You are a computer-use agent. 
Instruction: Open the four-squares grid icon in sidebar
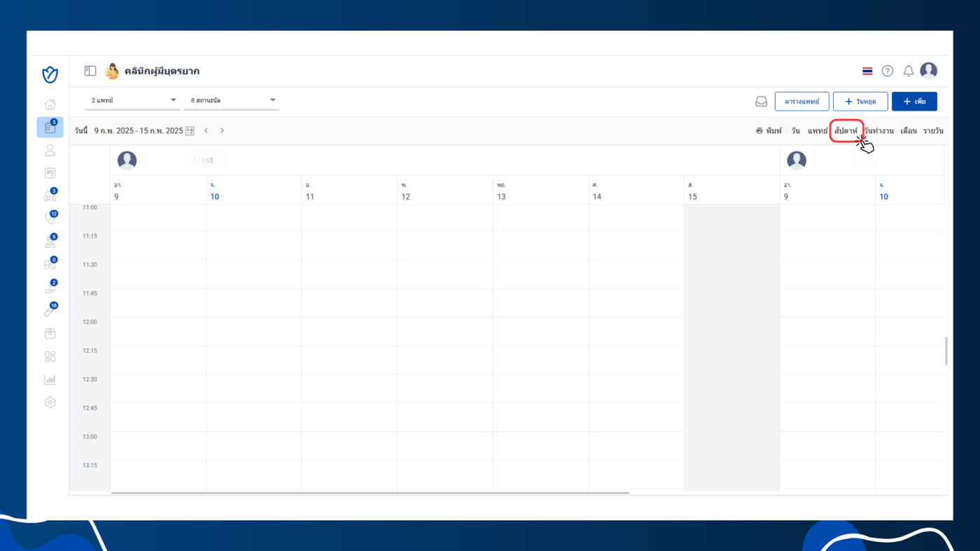[x=50, y=356]
